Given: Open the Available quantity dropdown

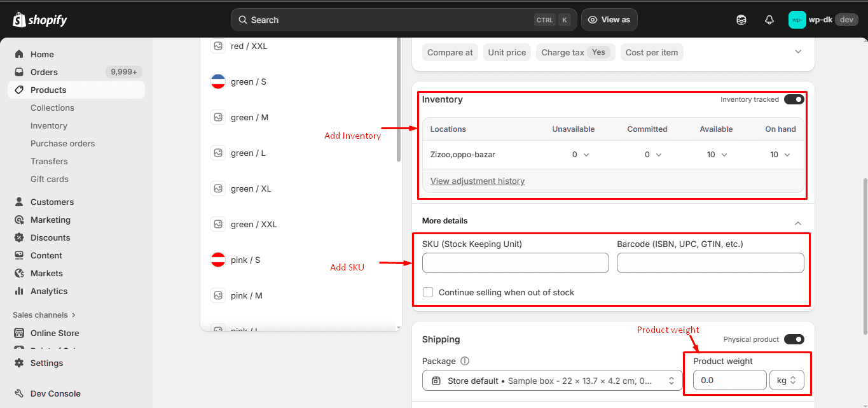Looking at the screenshot, I should click(717, 155).
